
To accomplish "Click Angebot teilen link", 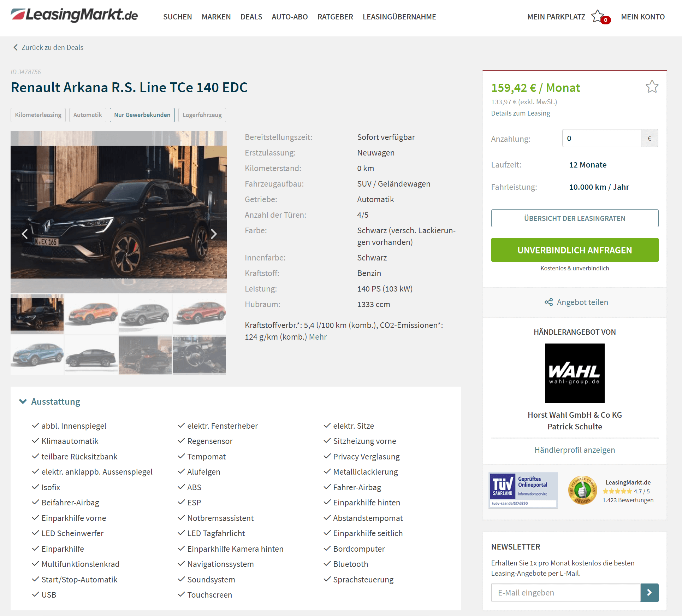I will coord(582,302).
